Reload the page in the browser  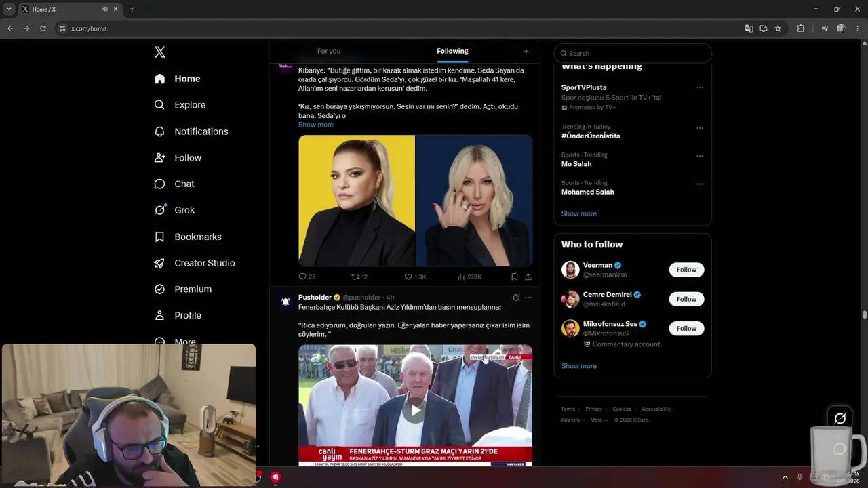click(43, 28)
